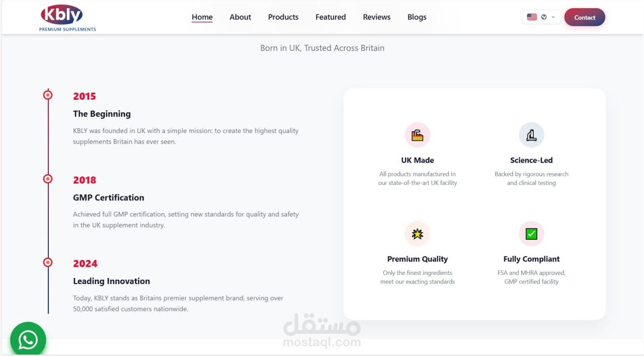Open the Blogs menu item
The height and width of the screenshot is (356, 644).
(417, 17)
